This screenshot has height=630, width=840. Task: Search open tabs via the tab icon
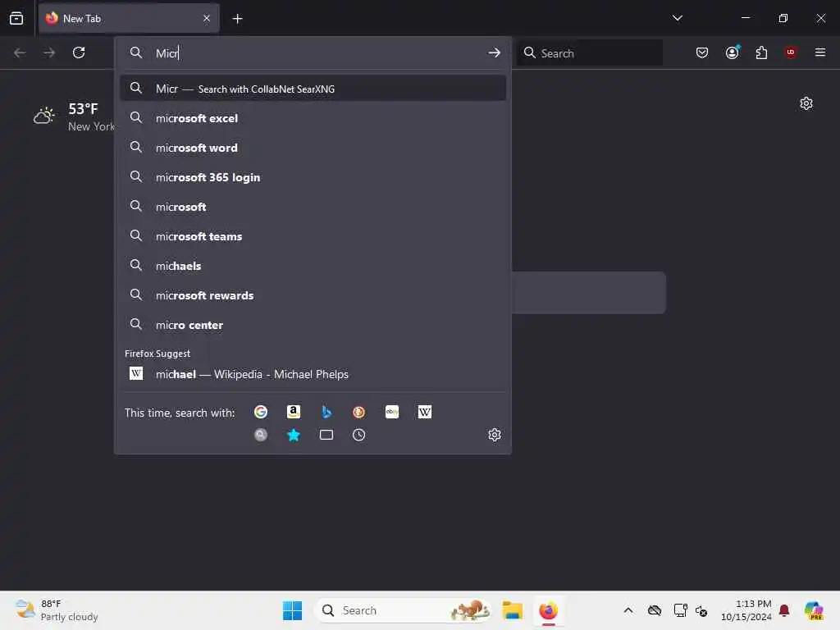pyautogui.click(x=326, y=435)
